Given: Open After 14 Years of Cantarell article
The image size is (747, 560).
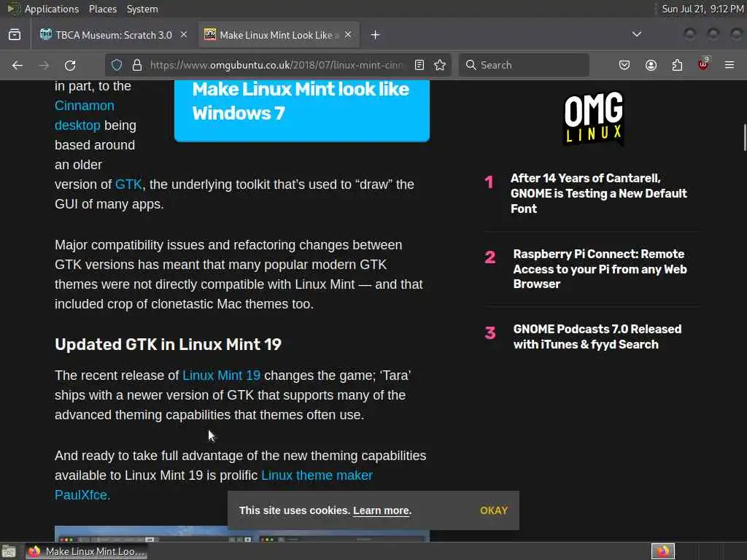Looking at the screenshot, I should 598,193.
